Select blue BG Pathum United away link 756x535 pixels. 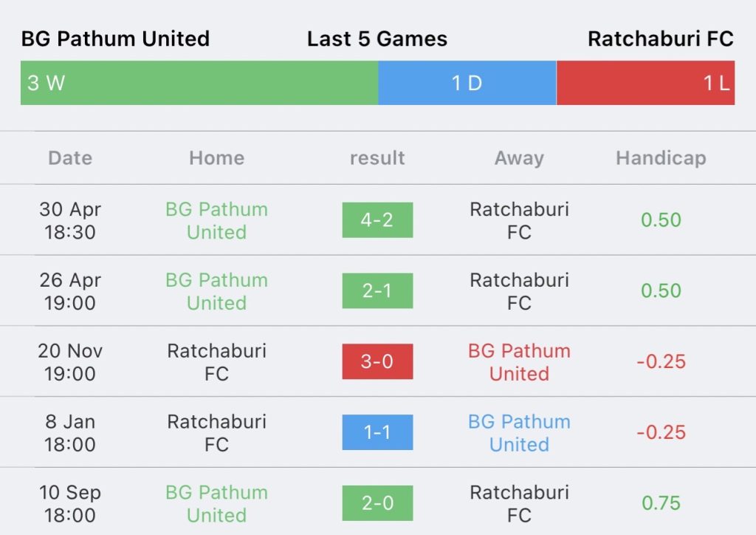(x=519, y=433)
